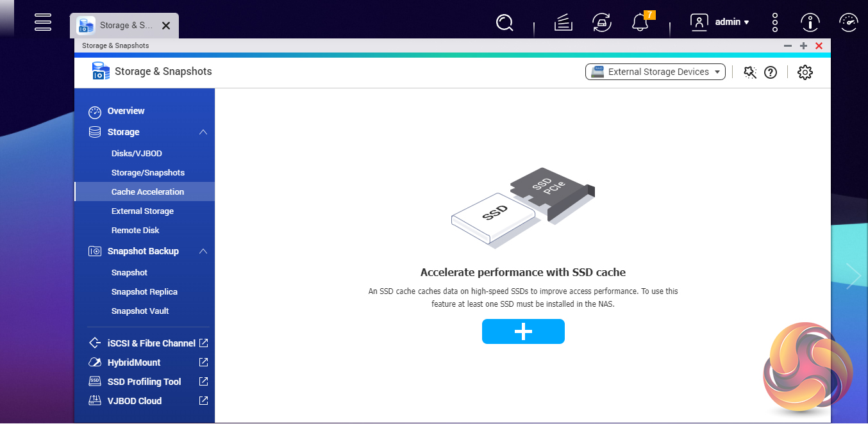The width and height of the screenshot is (868, 424).
Task: Open the three-dot more options menu
Action: tap(775, 23)
